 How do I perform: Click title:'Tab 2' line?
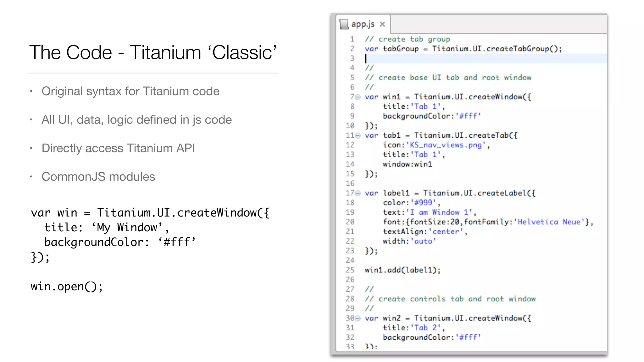[414, 328]
